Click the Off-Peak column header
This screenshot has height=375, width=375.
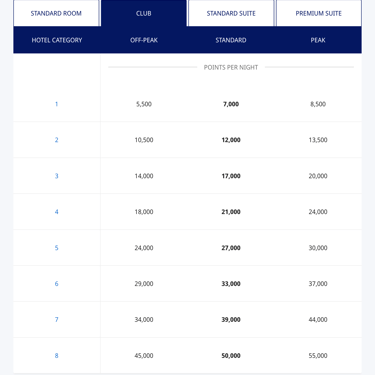(x=144, y=40)
